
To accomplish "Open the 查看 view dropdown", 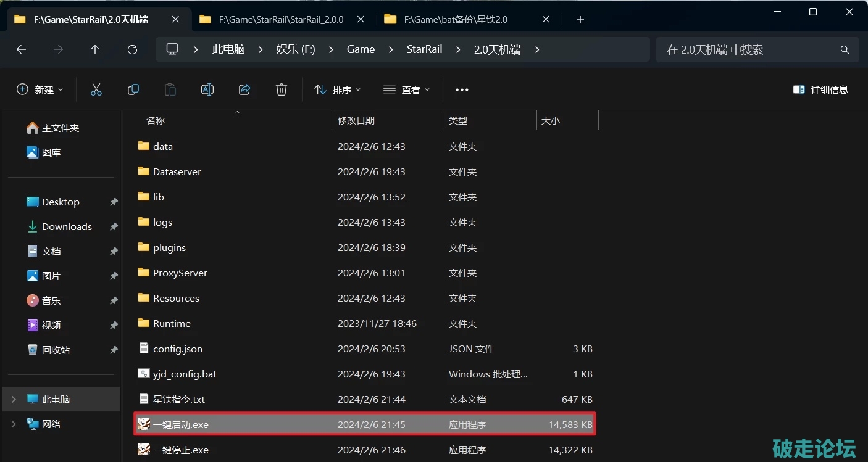I will [406, 89].
